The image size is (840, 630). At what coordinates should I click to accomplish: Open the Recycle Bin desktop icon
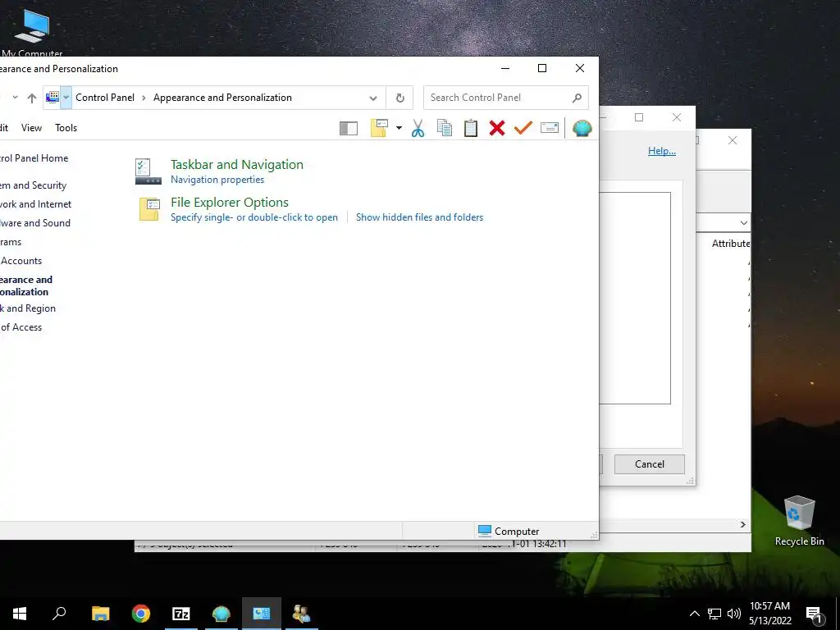pos(799,520)
